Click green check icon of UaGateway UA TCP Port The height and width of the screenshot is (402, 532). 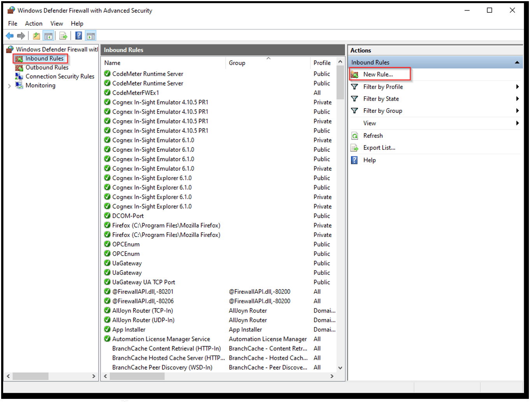coord(107,282)
